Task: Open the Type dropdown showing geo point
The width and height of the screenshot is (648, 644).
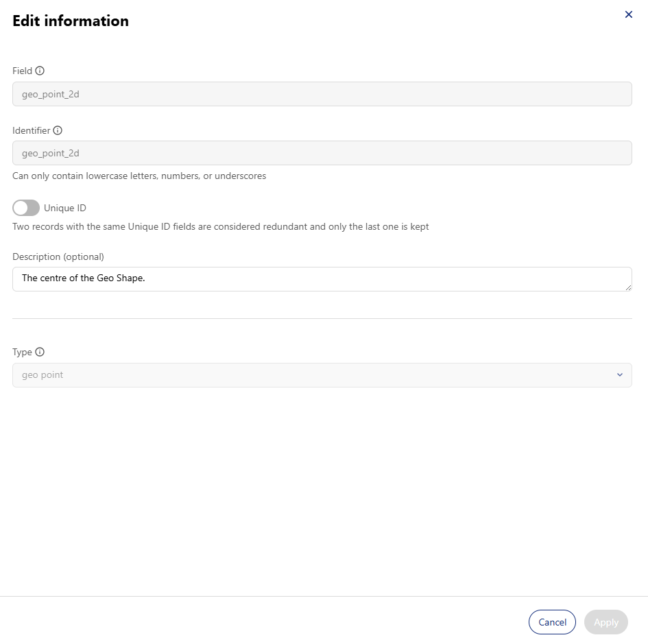Action: (x=322, y=375)
